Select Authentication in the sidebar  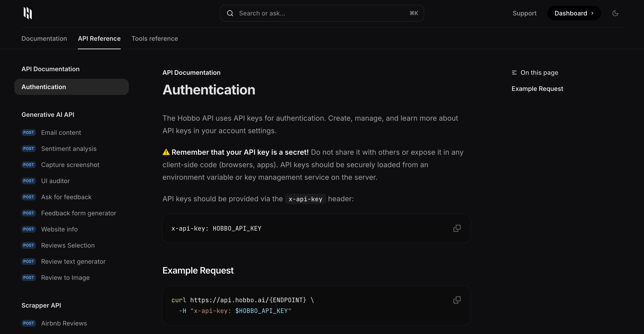(44, 87)
